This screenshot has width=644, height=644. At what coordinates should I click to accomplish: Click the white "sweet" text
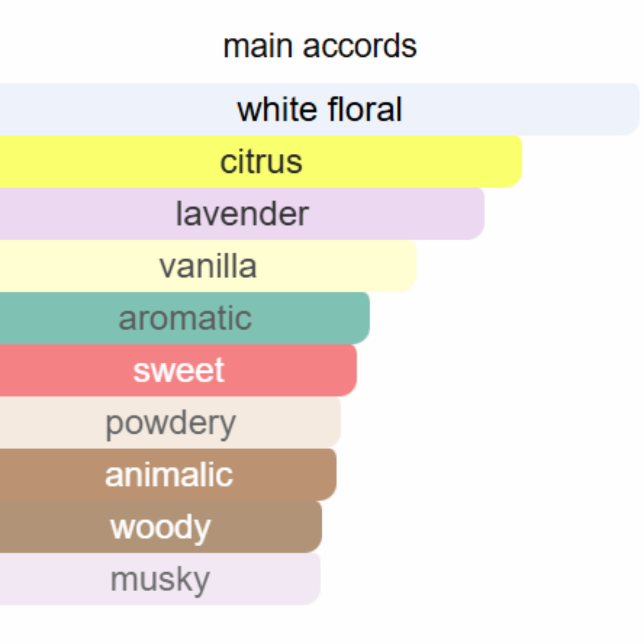pos(179,370)
